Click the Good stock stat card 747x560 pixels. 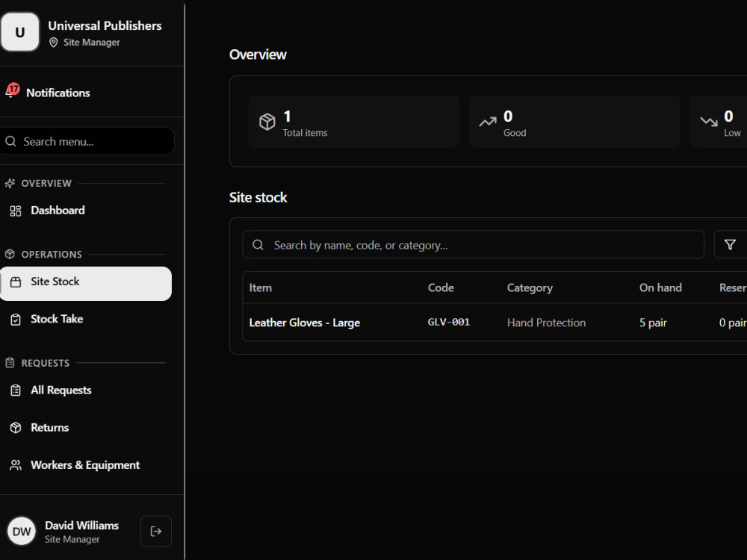point(574,122)
